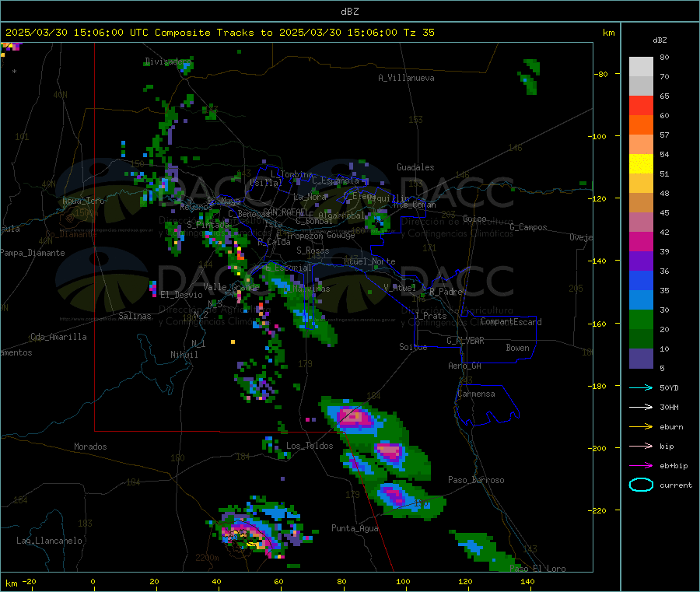Pick the dotted yellow swatch in dBZ scale
The height and width of the screenshot is (592, 700).
coord(641,164)
